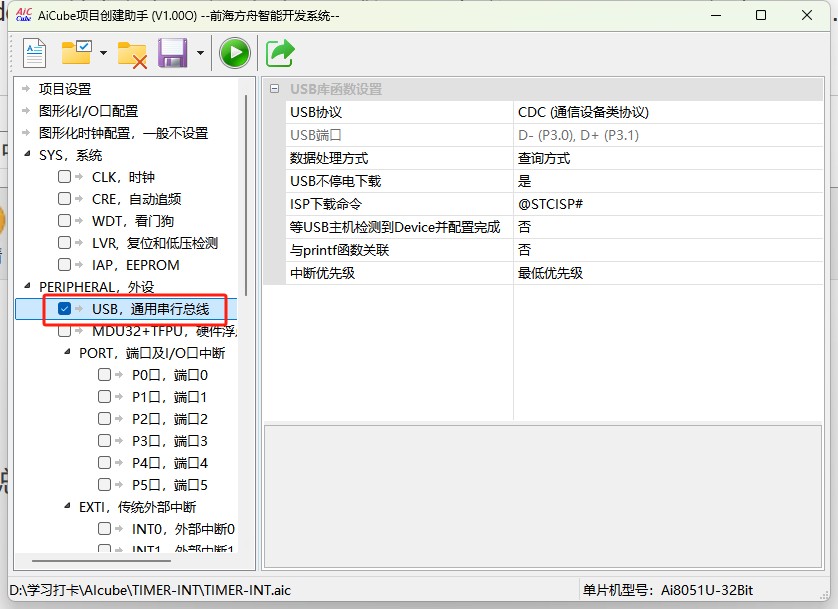This screenshot has width=838, height=609.
Task: Enable the WDT，看门狗 checkbox
Action: pyautogui.click(x=64, y=221)
